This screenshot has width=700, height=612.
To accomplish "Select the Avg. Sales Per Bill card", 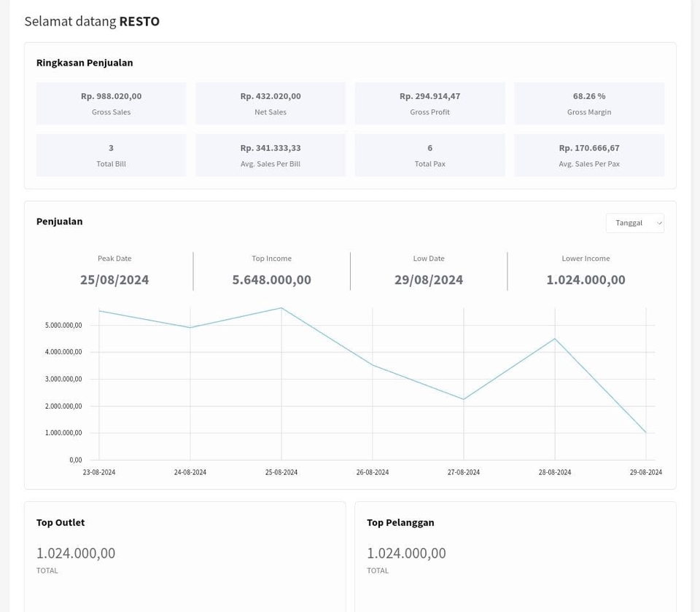I will click(271, 154).
